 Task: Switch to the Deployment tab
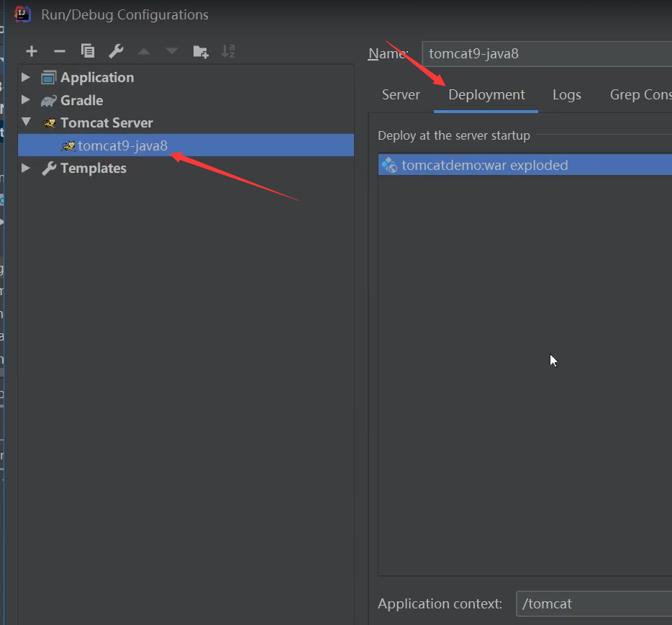click(x=486, y=95)
